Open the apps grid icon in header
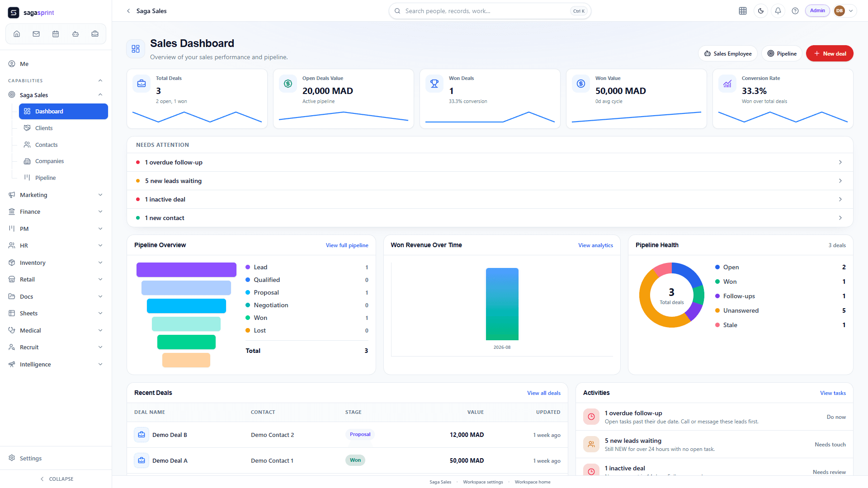The image size is (868, 488). [x=743, y=11]
